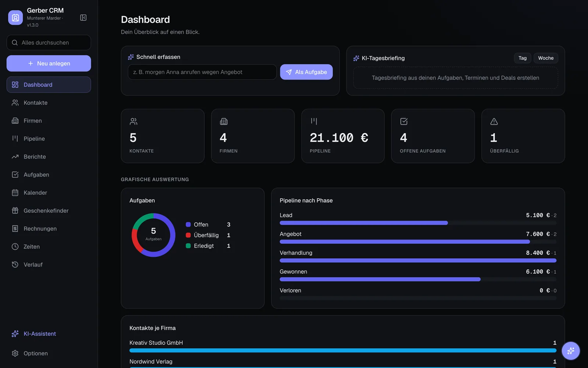Open the 21.100 € Pipeline stat card
This screenshot has width=588, height=368.
[343, 136]
